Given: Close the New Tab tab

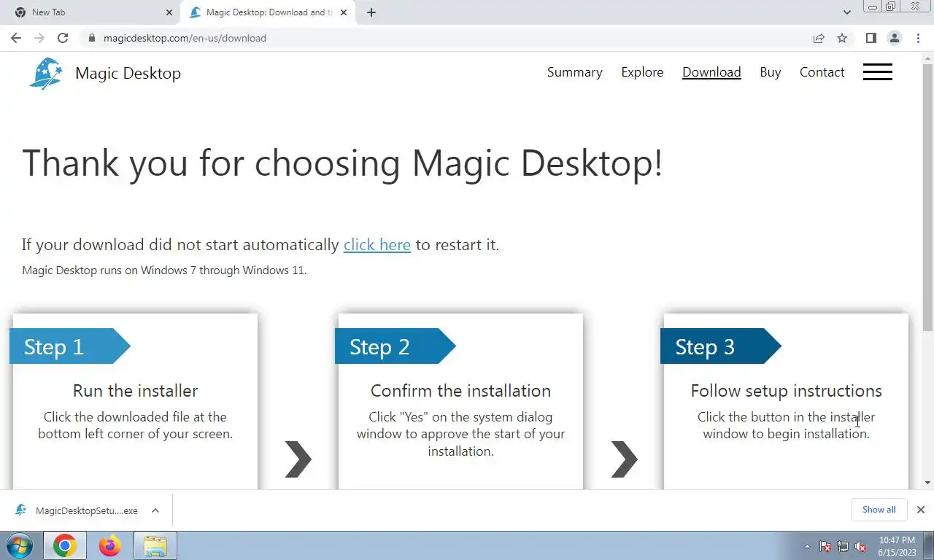Looking at the screenshot, I should click(x=169, y=12).
